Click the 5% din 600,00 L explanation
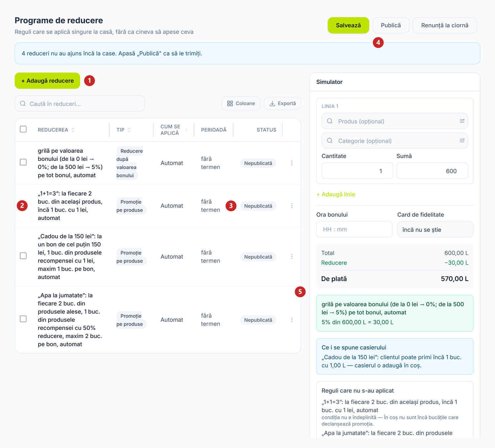 357,322
